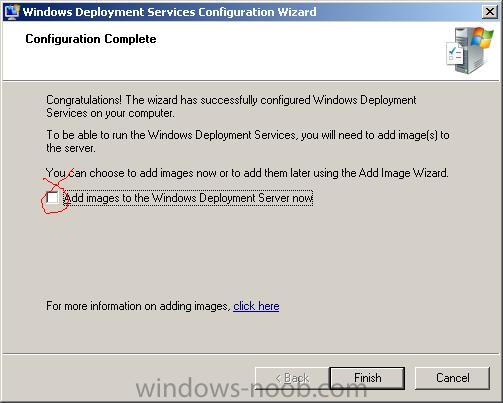The height and width of the screenshot is (403, 503).
Task: Click the Finish button
Action: (x=367, y=378)
